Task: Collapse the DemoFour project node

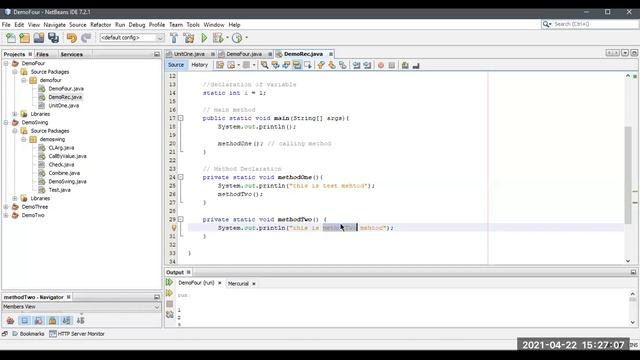Action: tap(6, 64)
